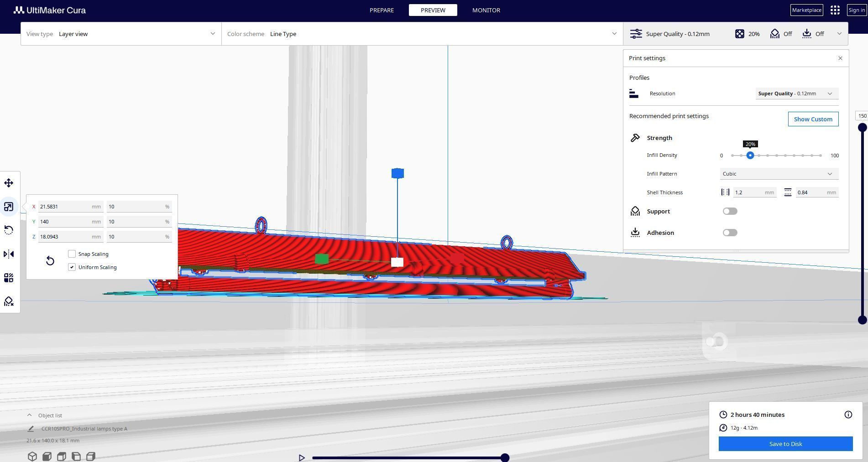Uncheck the Uniform Scaling checkbox

[72, 267]
